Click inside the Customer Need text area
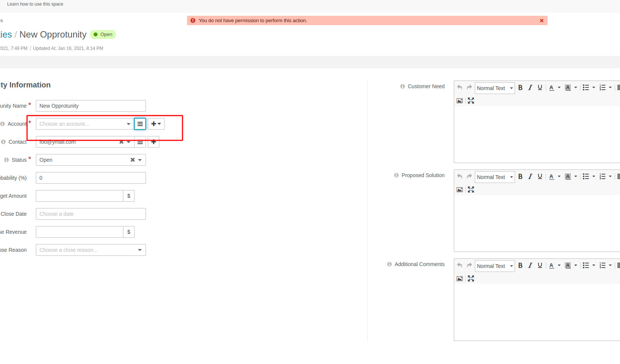Image resolution: width=620 pixels, height=364 pixels. click(x=537, y=134)
